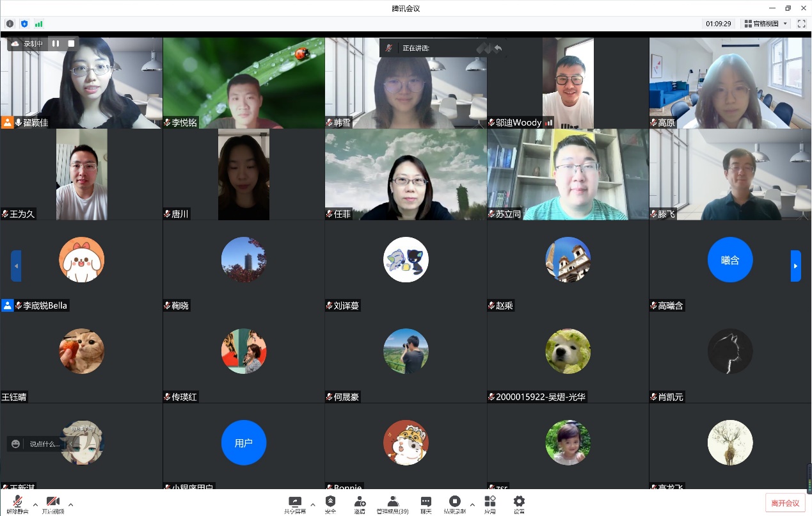Open the meeting info icon in top bar
This screenshot has width=812, height=516.
(x=10, y=24)
